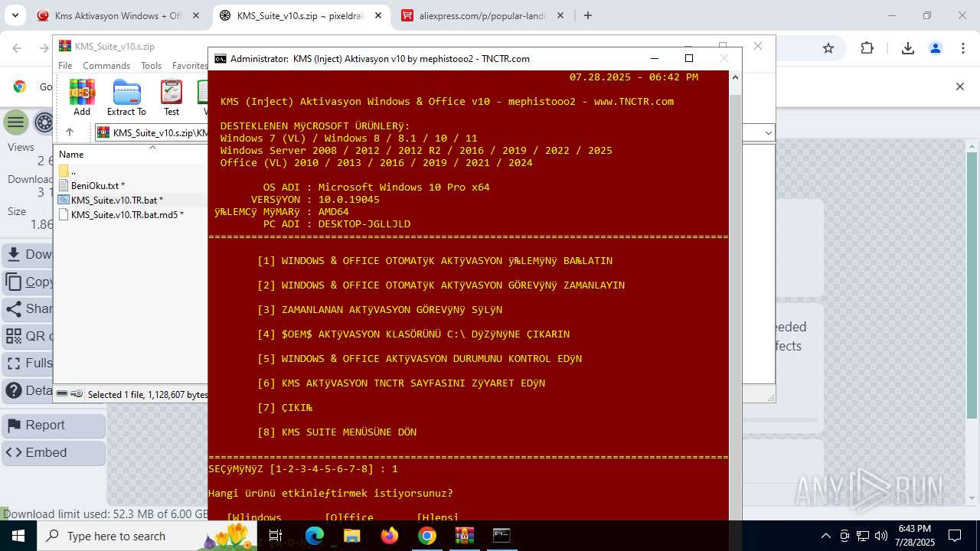Switch to the aliexpress.com tab

click(482, 15)
